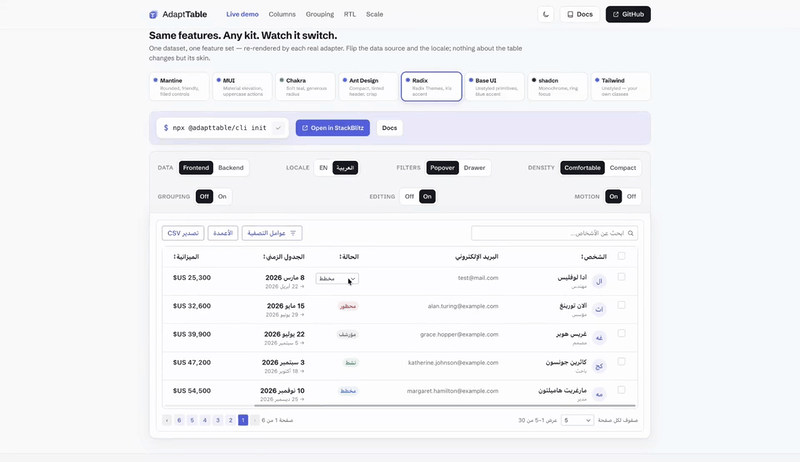The width and height of the screenshot is (800, 462).
Task: Select the Chakra adapter card
Action: pos(305,87)
